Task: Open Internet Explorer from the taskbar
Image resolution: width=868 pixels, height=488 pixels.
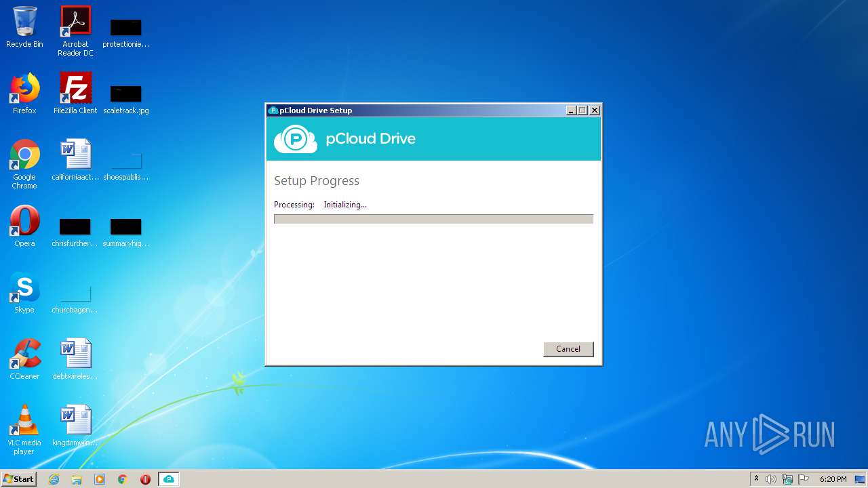Action: pyautogui.click(x=54, y=479)
